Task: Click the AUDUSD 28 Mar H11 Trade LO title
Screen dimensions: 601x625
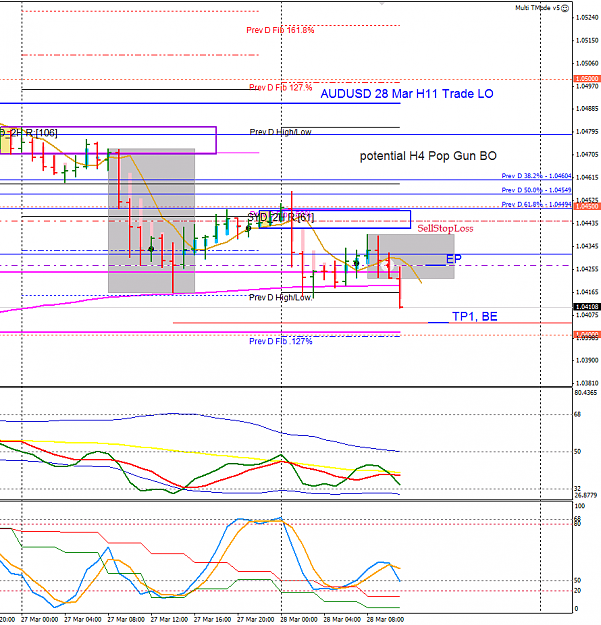Action: click(x=407, y=94)
